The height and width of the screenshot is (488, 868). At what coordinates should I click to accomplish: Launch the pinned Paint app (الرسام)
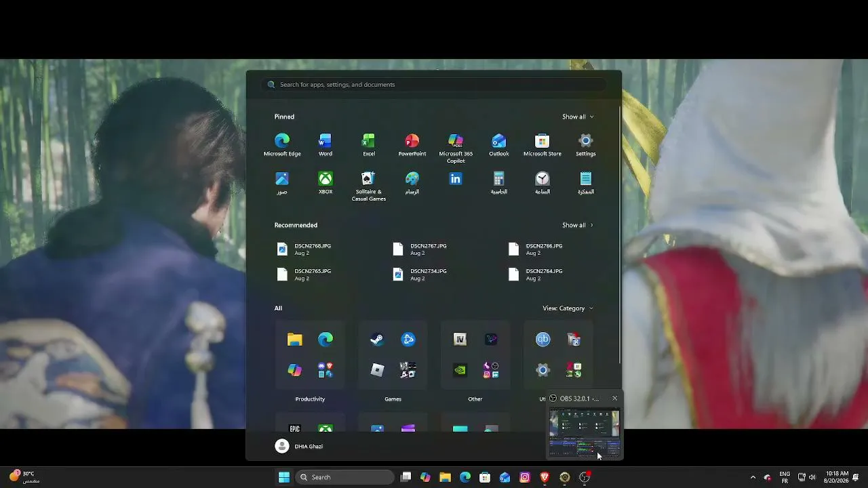coord(412,183)
